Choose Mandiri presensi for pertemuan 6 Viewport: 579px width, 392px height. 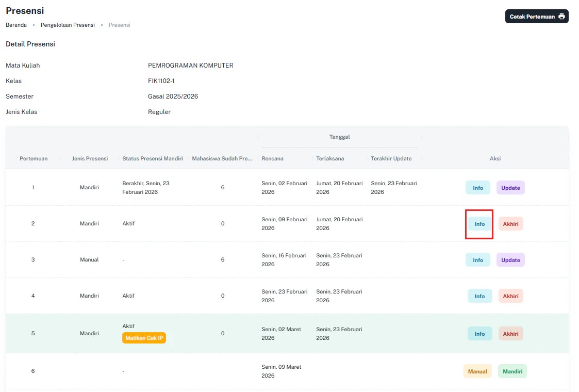pos(512,371)
